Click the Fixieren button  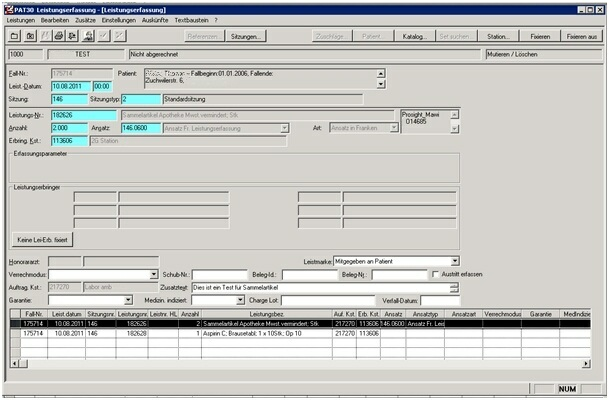pos(540,37)
